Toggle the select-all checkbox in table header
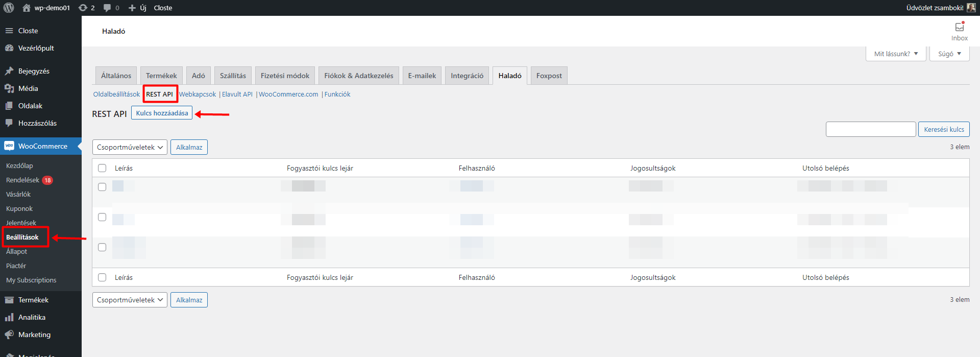Screen dimensions: 980x357 click(102, 168)
